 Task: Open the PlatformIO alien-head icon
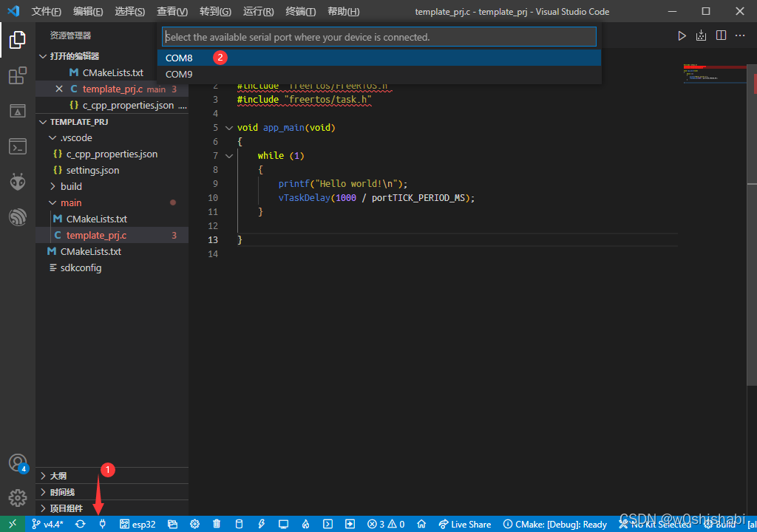point(18,182)
